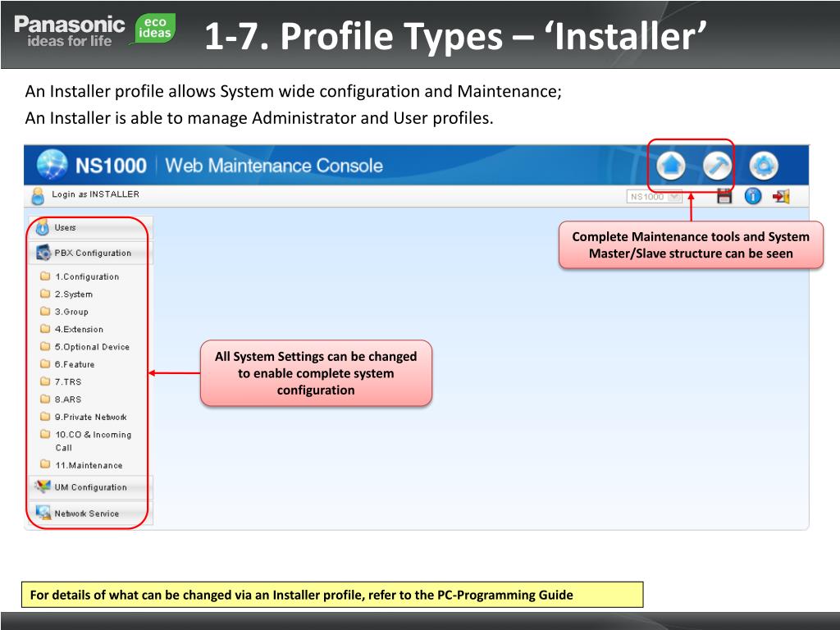The height and width of the screenshot is (630, 840).
Task: Expand the 5.Optional Device folder
Action: pyautogui.click(x=85, y=347)
